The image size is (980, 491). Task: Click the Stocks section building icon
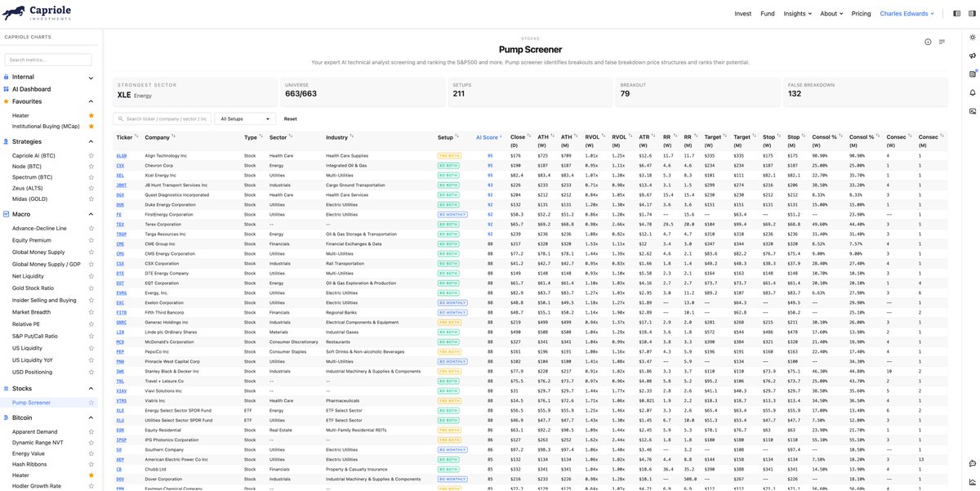[x=7, y=389]
